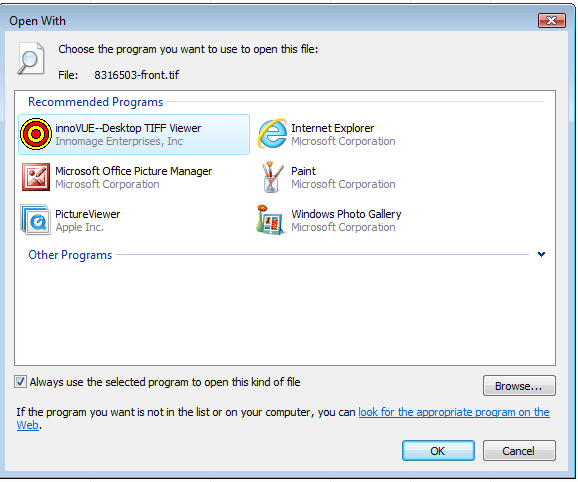
Task: Close the Open With dialog window
Action: (x=551, y=20)
